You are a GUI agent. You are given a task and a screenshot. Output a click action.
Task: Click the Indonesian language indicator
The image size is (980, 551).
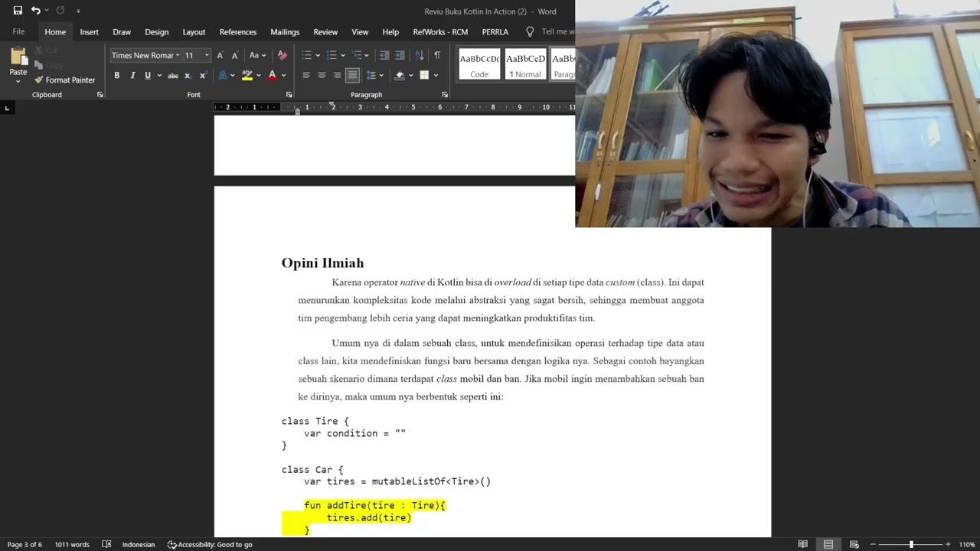(139, 545)
